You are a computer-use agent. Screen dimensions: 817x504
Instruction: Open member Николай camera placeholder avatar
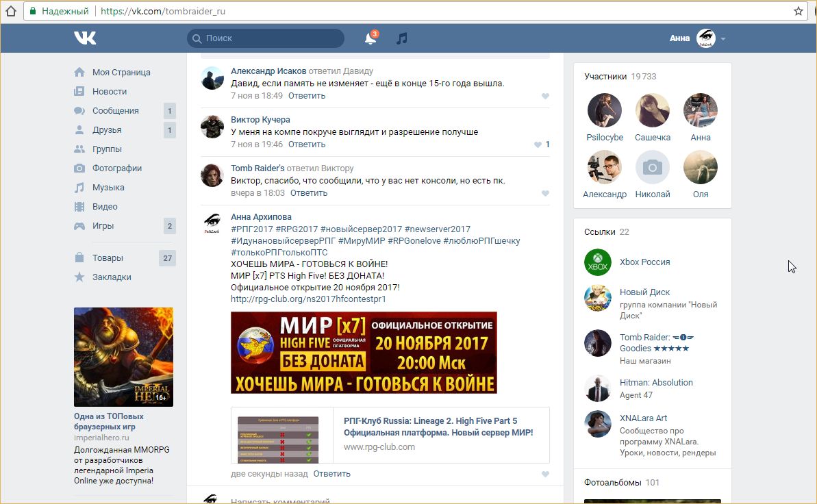coord(653,167)
